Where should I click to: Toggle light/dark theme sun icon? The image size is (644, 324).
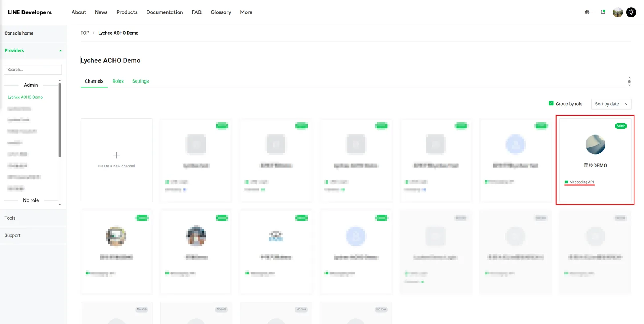tap(631, 12)
